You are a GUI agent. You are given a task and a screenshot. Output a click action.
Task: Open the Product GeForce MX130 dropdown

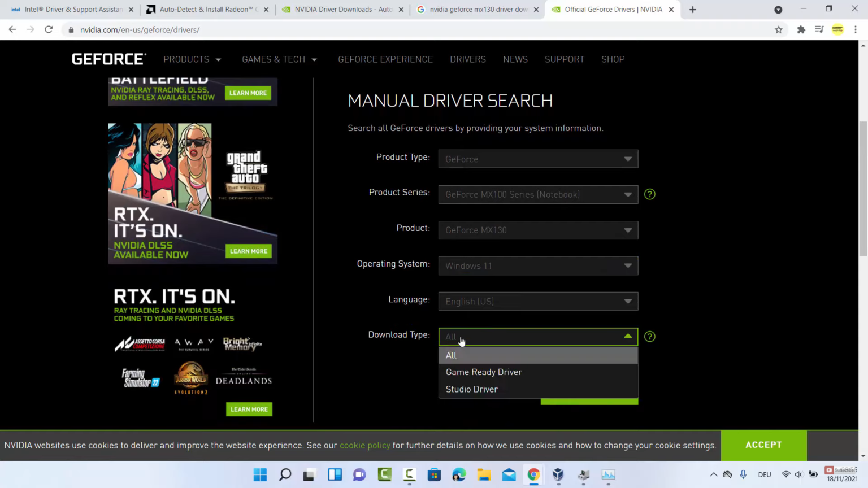click(538, 230)
